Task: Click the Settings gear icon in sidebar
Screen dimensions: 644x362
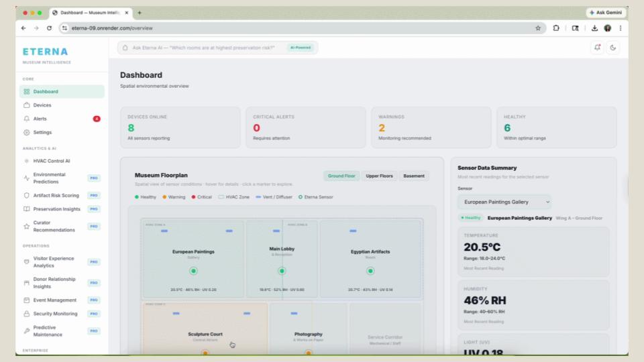Action: pos(27,132)
